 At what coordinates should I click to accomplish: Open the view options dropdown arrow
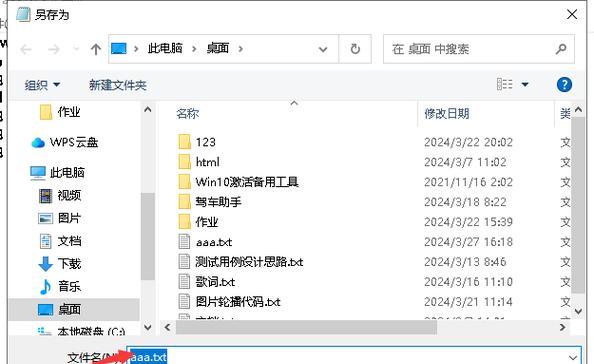[x=525, y=84]
